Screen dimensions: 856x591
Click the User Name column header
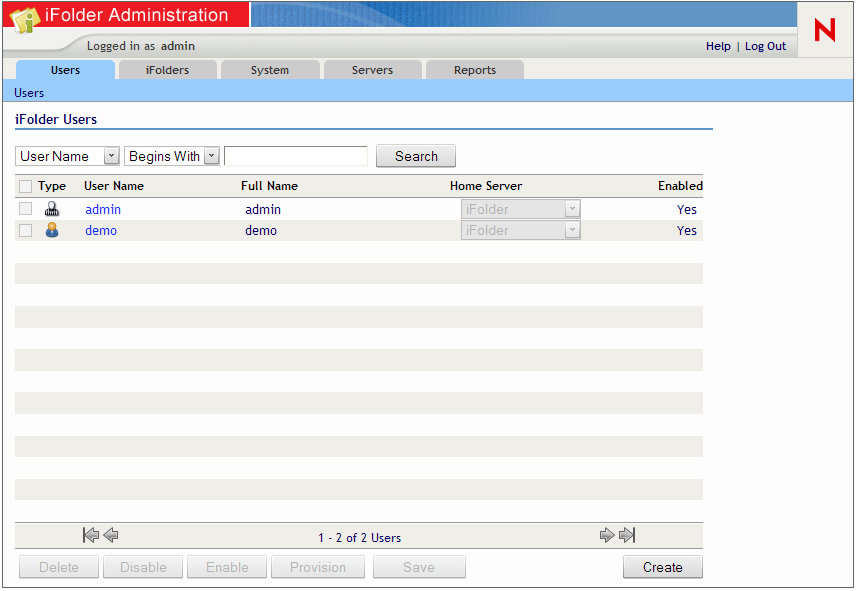(x=114, y=186)
